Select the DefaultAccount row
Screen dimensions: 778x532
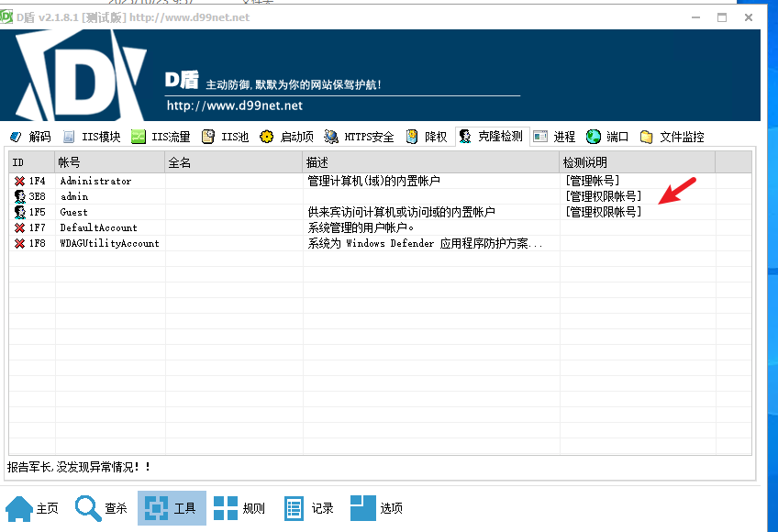tap(380, 227)
